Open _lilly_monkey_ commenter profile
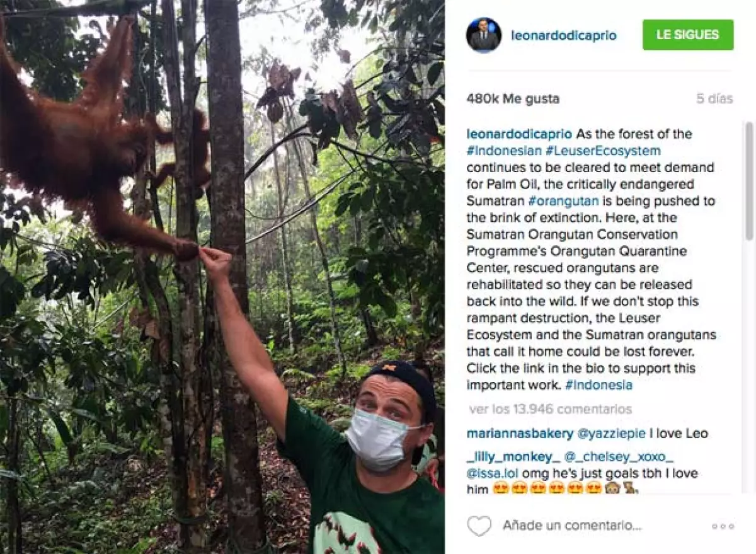Screen dimensions: 756x554 coord(513,457)
